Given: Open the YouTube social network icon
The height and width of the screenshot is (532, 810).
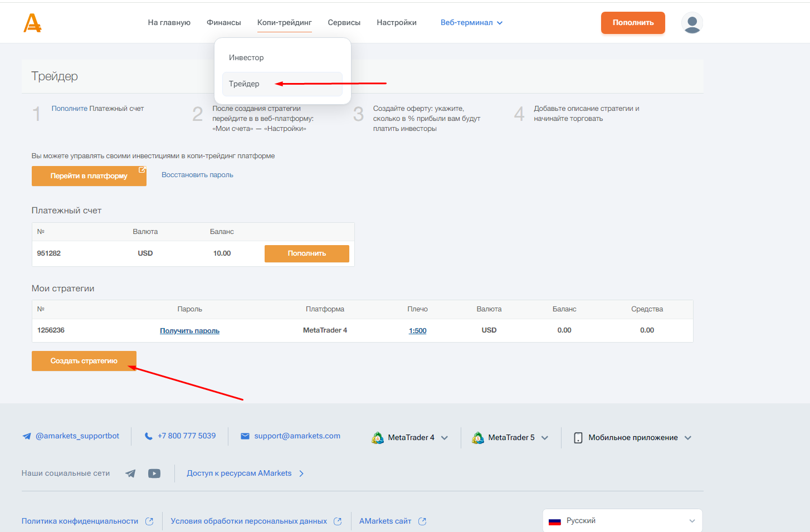Looking at the screenshot, I should pyautogui.click(x=154, y=474).
